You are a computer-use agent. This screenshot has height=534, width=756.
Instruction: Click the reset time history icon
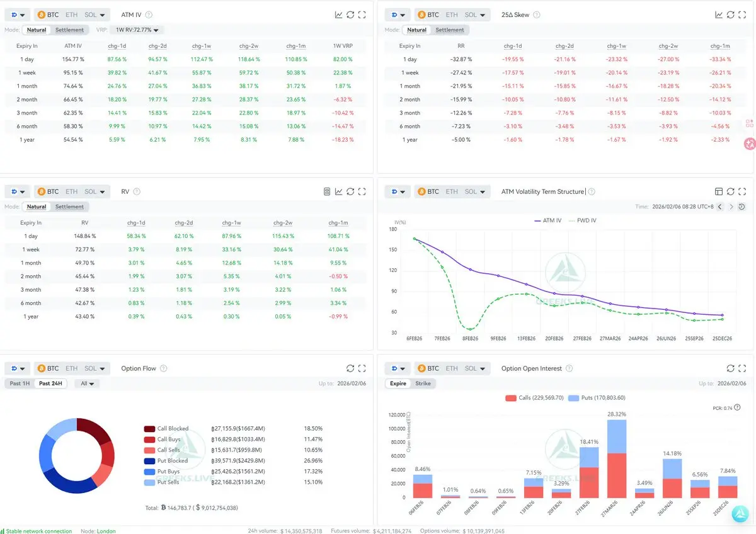[742, 207]
